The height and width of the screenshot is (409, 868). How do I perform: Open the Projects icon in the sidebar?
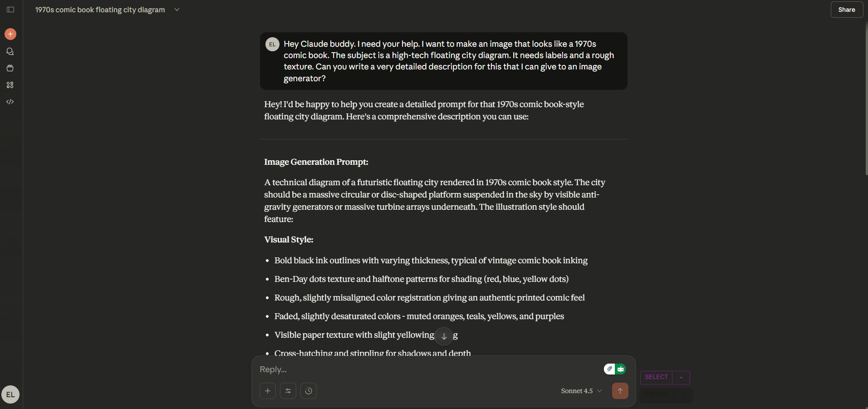point(10,68)
